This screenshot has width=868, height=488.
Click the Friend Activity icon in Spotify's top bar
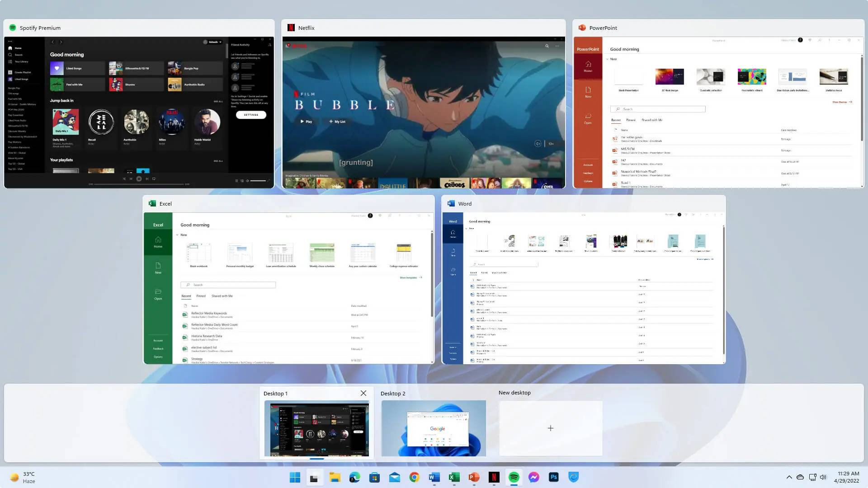coord(270,45)
